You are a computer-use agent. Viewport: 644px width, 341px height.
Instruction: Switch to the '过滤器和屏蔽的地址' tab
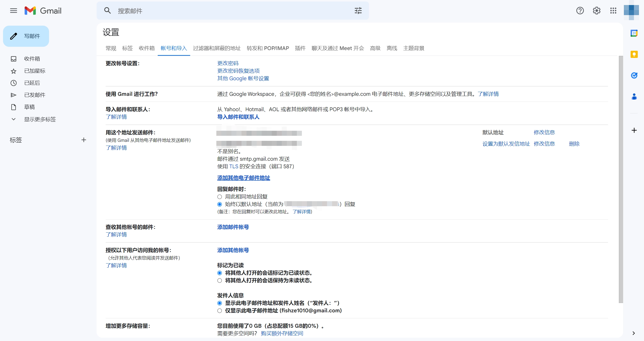(x=217, y=48)
